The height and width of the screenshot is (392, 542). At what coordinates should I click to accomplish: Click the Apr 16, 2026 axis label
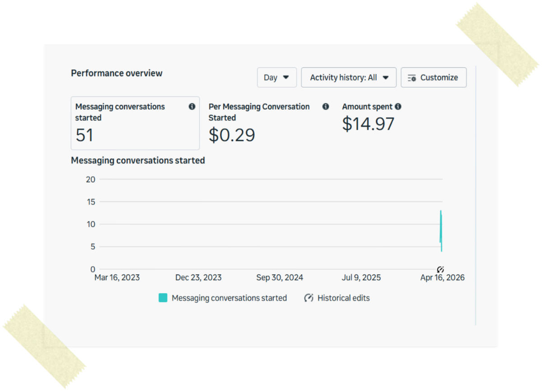click(x=442, y=278)
